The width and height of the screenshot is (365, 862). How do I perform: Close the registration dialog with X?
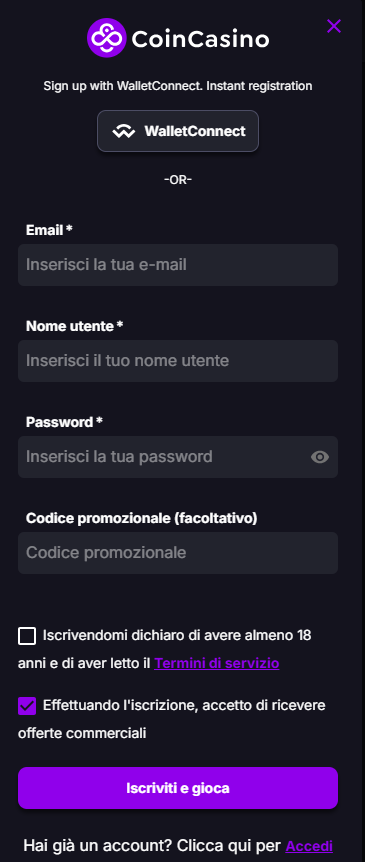pos(334,26)
